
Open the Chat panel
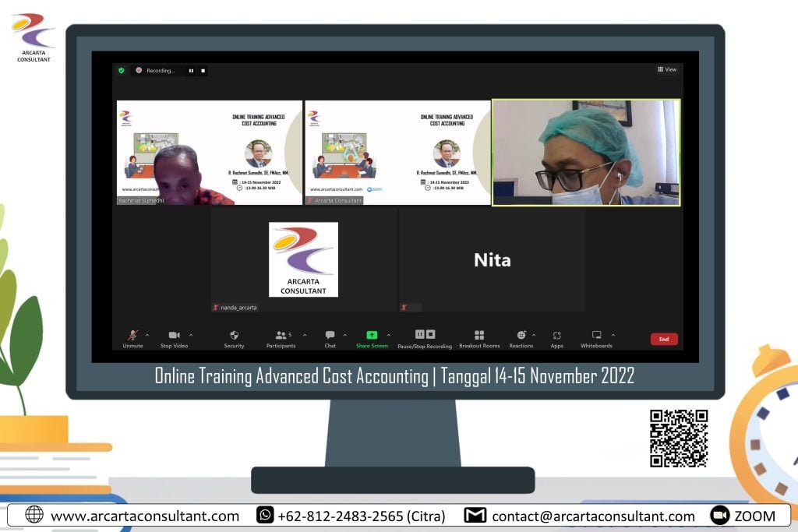pyautogui.click(x=330, y=335)
